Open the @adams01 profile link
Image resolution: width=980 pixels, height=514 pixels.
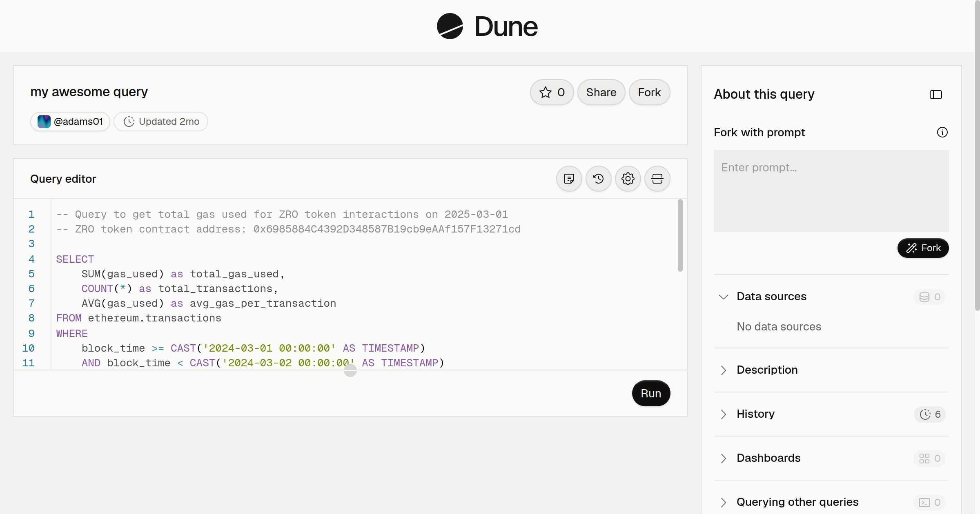click(70, 122)
